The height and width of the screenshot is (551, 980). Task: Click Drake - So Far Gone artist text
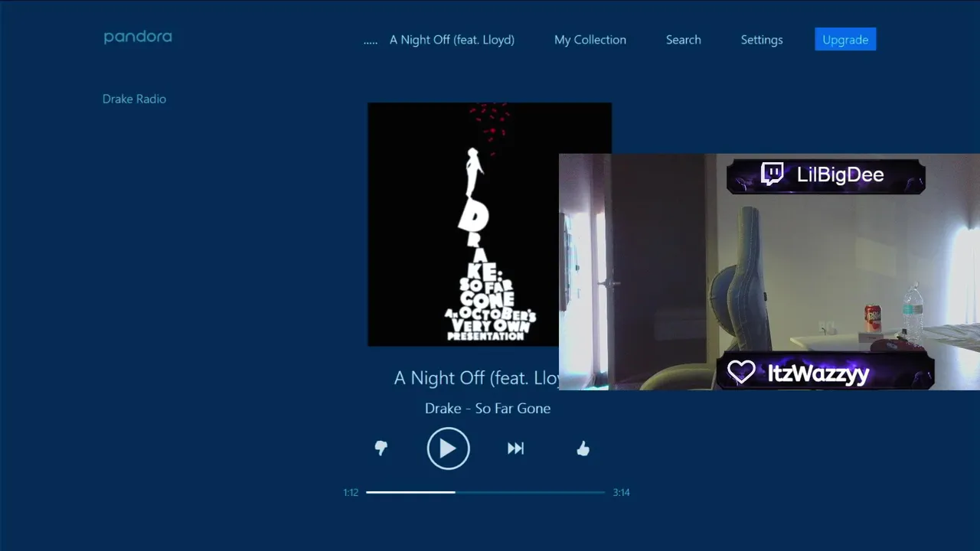(x=488, y=409)
